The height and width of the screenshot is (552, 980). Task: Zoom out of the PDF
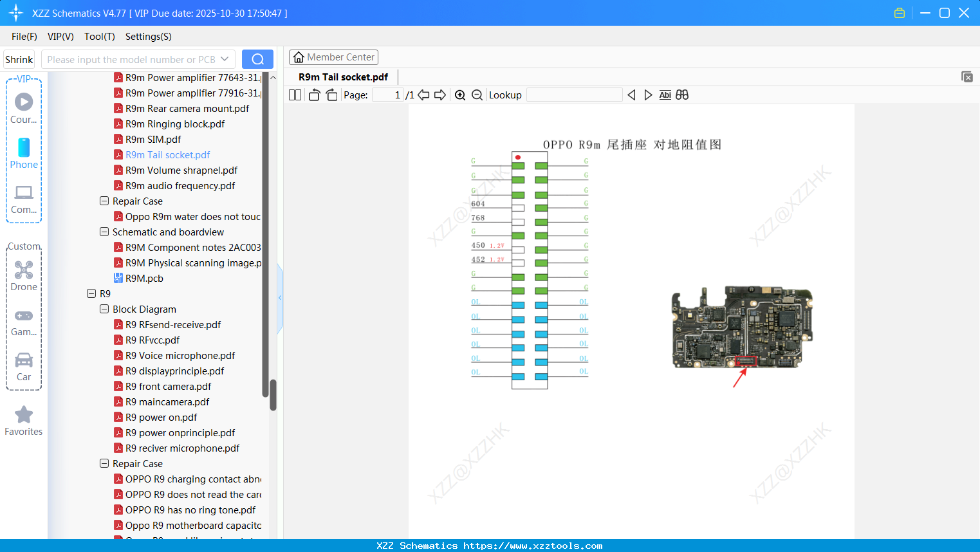click(477, 95)
